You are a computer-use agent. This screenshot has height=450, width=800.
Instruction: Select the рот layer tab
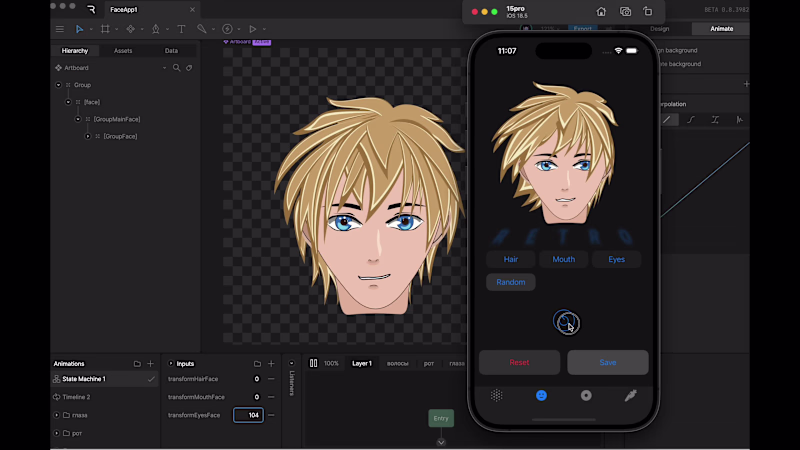tap(429, 363)
